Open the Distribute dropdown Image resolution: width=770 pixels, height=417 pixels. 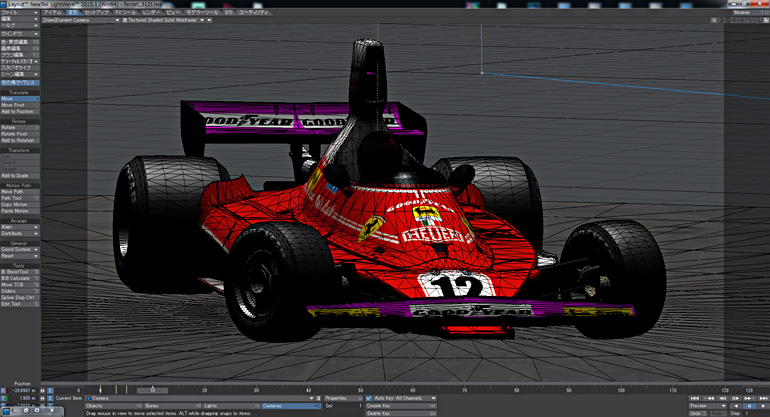20,234
